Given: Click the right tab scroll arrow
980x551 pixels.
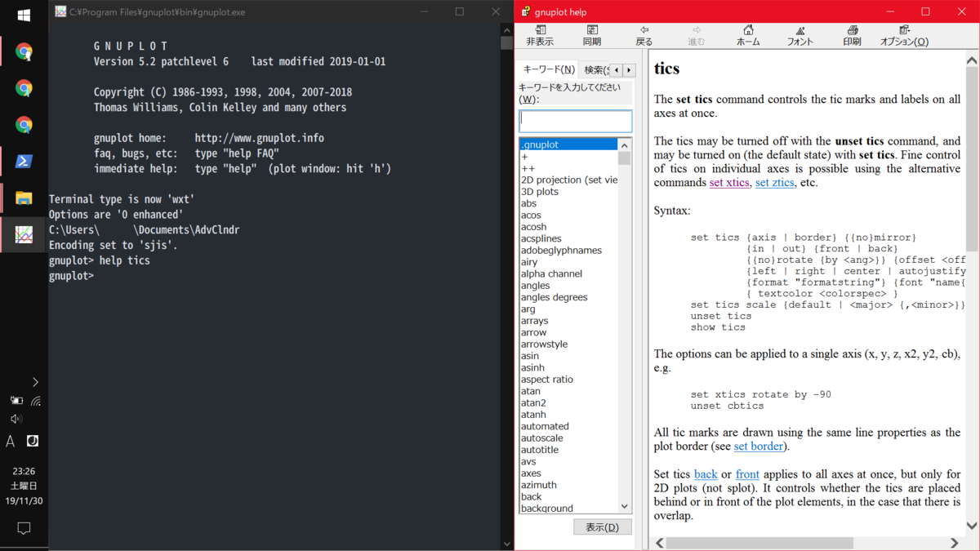Looking at the screenshot, I should pos(629,70).
